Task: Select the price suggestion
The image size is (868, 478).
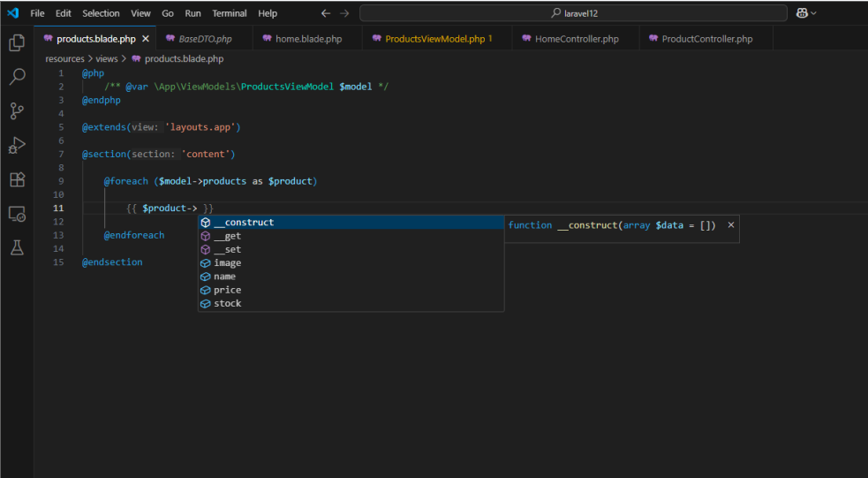Action: [351, 290]
